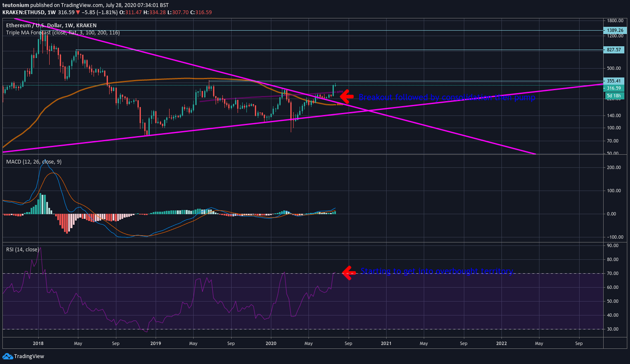Click the MACD (12, 26, close, 9) legend

point(33,161)
